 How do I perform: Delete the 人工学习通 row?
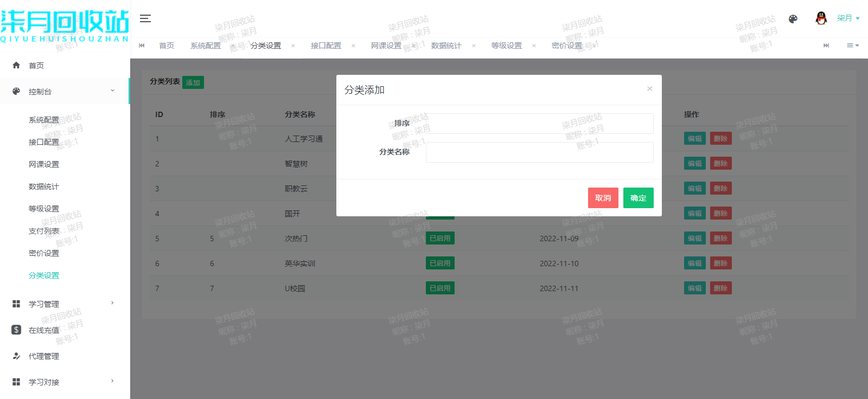pyautogui.click(x=721, y=138)
